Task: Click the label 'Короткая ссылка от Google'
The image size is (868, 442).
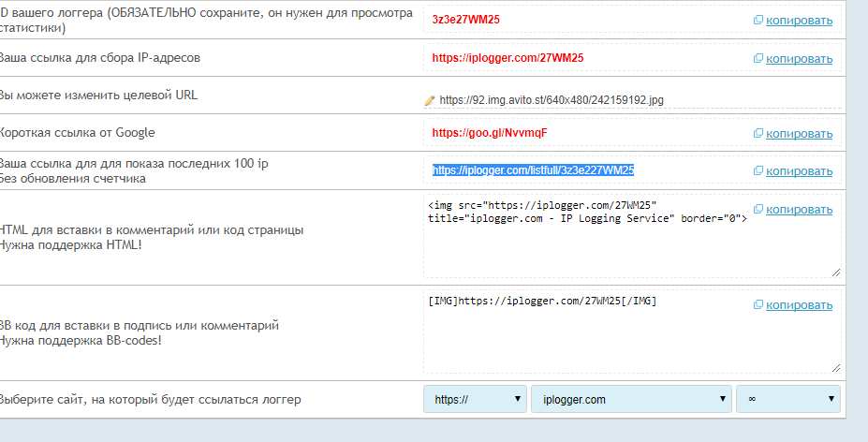Action: [x=77, y=133]
